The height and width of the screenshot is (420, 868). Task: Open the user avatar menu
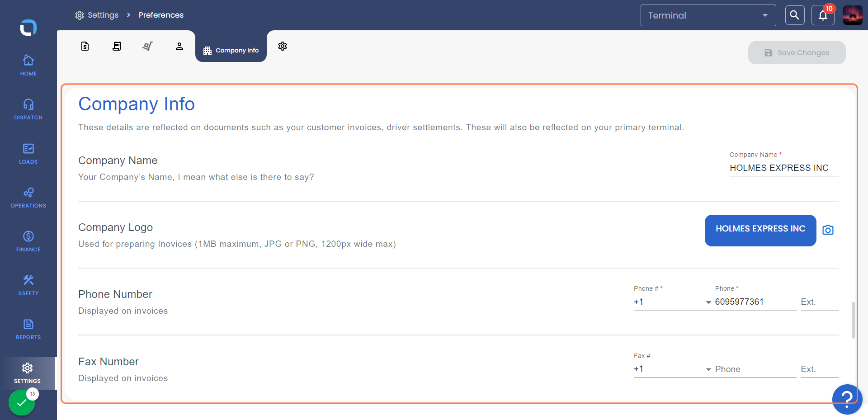coord(853,15)
